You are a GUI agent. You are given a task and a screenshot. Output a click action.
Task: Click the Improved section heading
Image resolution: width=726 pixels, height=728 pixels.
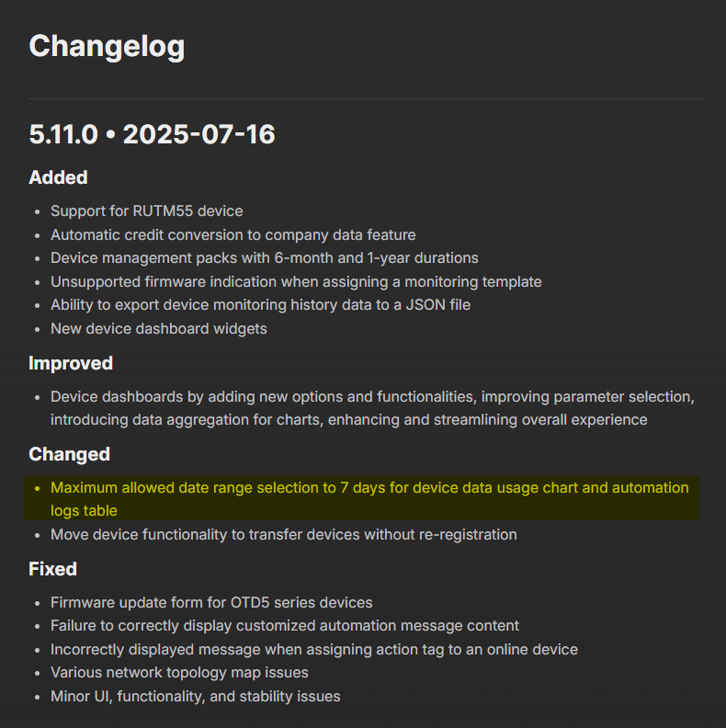coord(71,363)
